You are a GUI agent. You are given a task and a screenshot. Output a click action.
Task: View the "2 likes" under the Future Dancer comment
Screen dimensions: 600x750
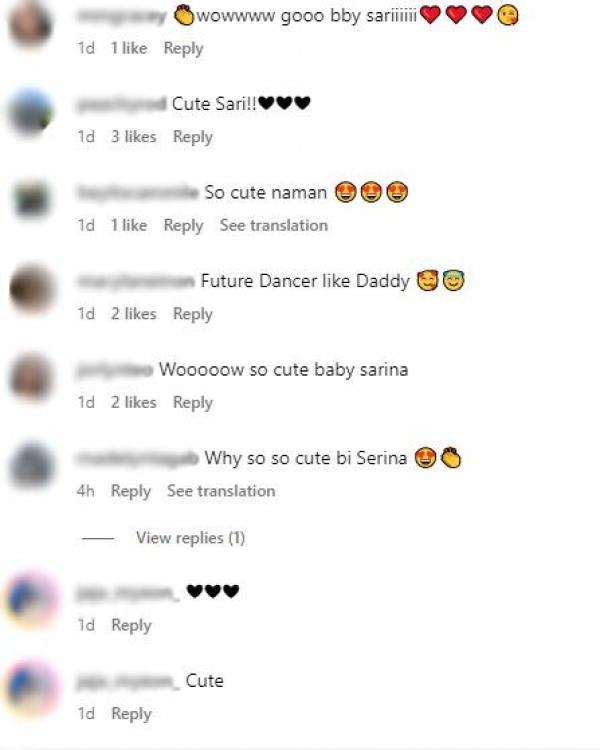[133, 313]
